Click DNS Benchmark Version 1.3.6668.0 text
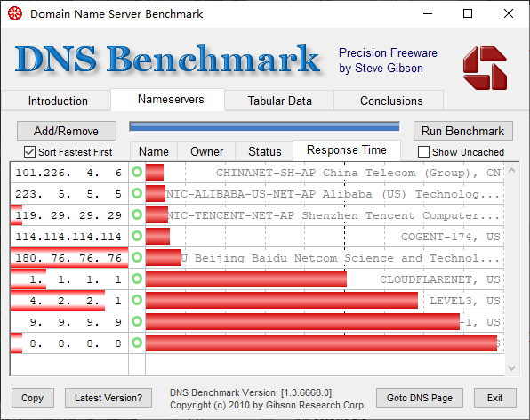The width and height of the screenshot is (530, 420). 251,392
